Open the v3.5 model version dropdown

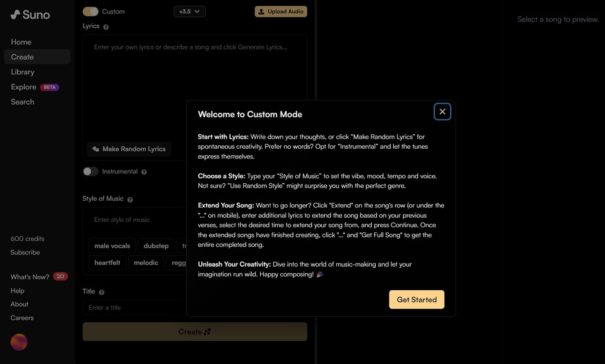coord(189,11)
